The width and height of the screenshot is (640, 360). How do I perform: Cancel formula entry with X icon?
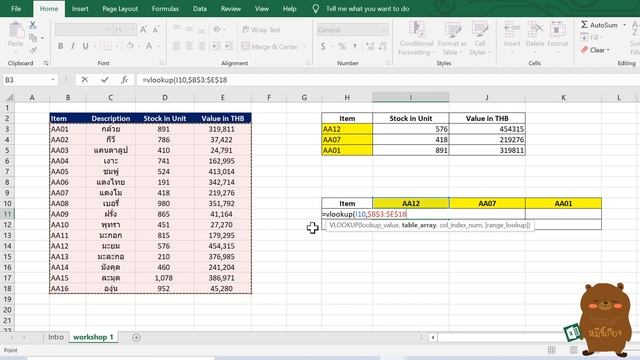[84, 80]
